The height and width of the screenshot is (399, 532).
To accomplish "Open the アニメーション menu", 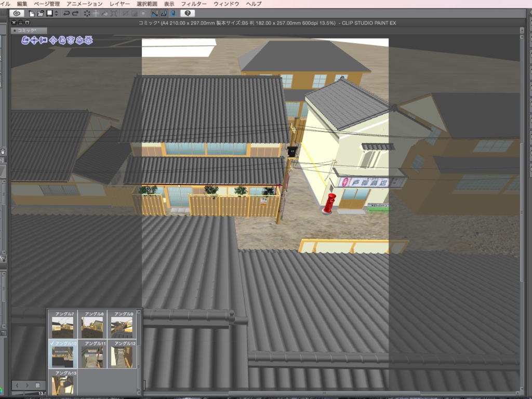I will coord(85,4).
